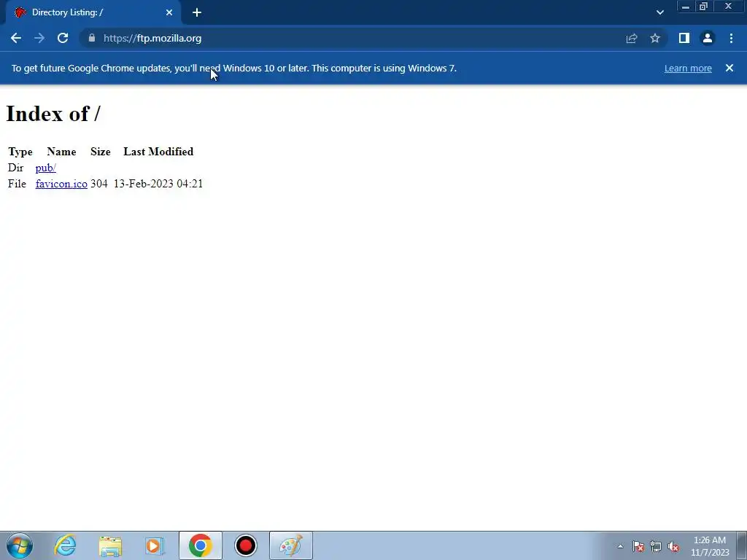This screenshot has height=560, width=747.
Task: Click the Chrome taskbar icon
Action: (201, 545)
